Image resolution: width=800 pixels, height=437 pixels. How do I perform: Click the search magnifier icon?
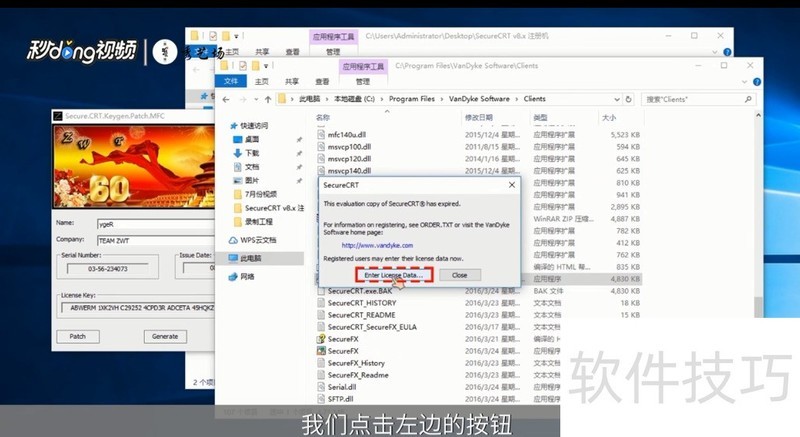coord(748,99)
